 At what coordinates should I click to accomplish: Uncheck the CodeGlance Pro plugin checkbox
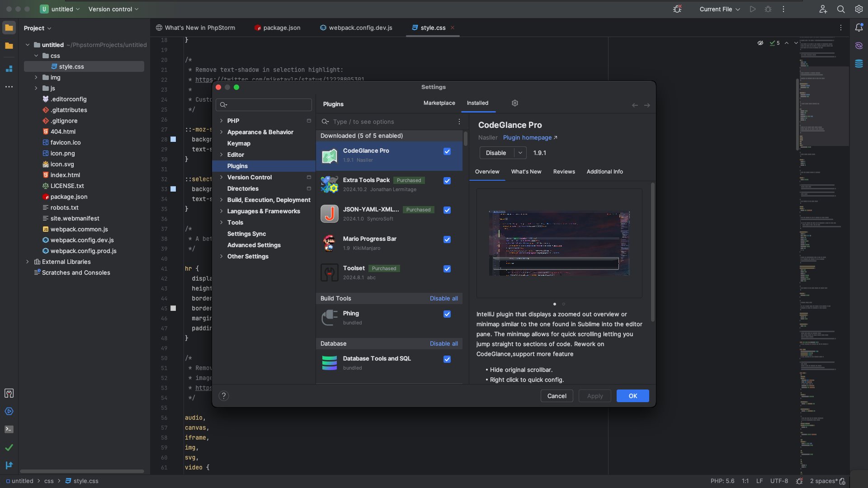[447, 151]
